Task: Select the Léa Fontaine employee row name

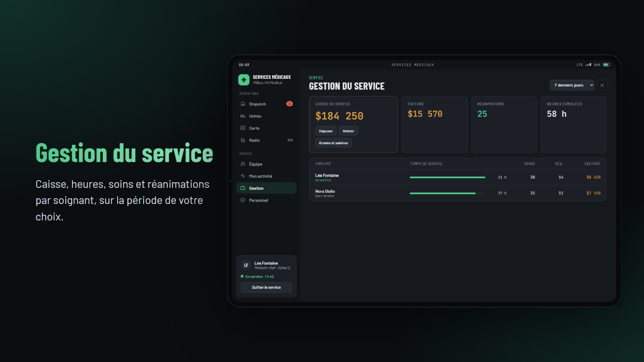Action: pos(327,175)
